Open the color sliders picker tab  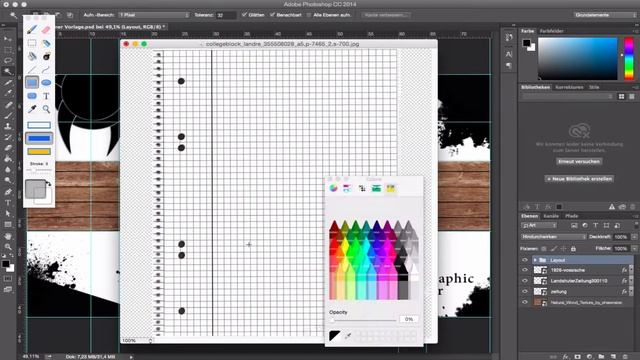tap(347, 188)
